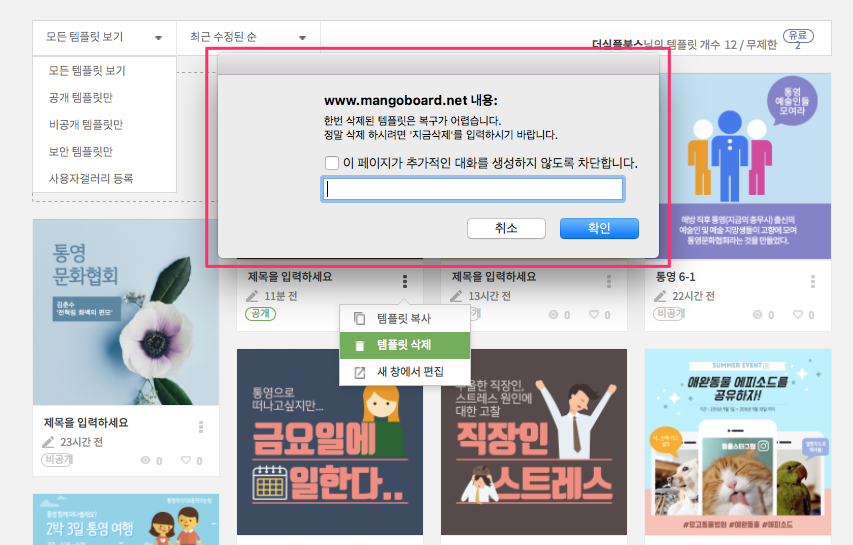This screenshot has width=853, height=545.
Task: Click the confirmation text input field
Action: click(473, 189)
